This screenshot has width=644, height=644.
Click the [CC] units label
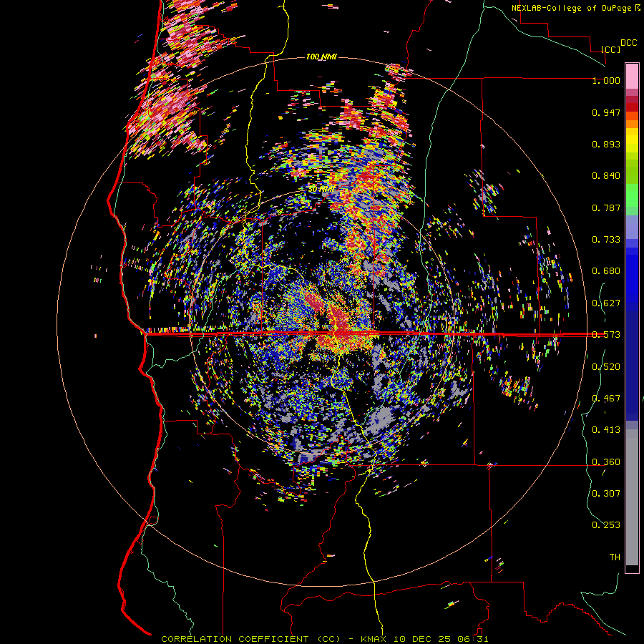610,49
